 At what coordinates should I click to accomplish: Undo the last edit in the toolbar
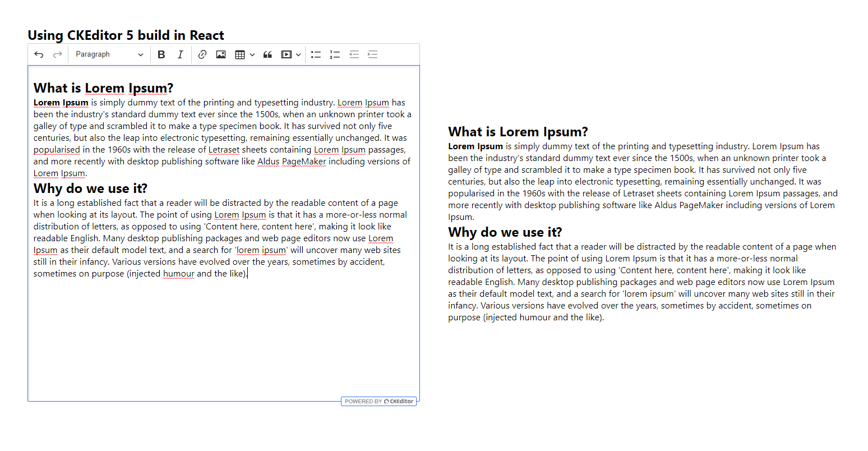(x=39, y=54)
